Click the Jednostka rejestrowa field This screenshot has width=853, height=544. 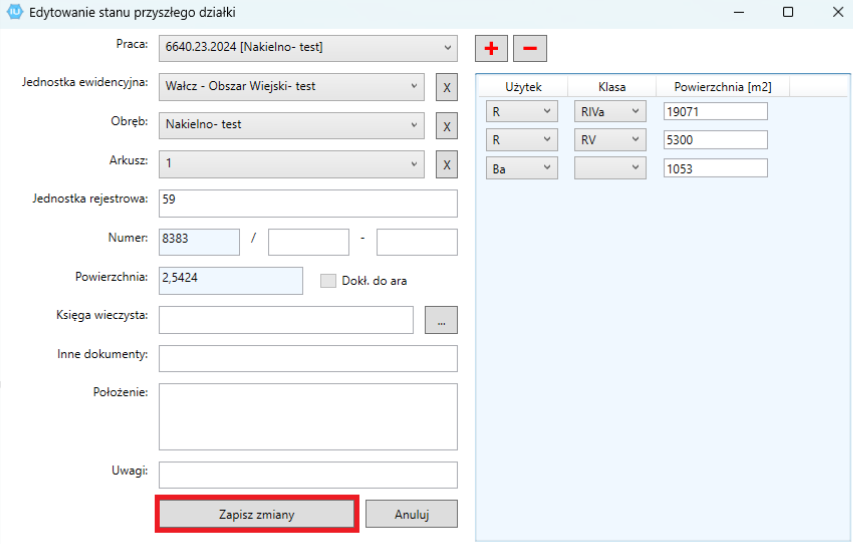307,203
